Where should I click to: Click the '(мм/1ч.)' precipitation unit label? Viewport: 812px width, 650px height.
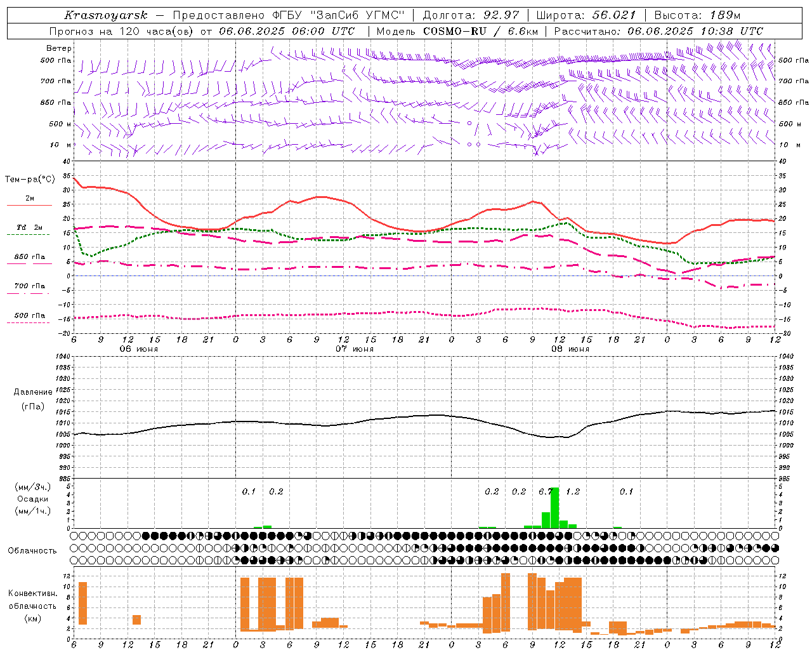pos(32,511)
